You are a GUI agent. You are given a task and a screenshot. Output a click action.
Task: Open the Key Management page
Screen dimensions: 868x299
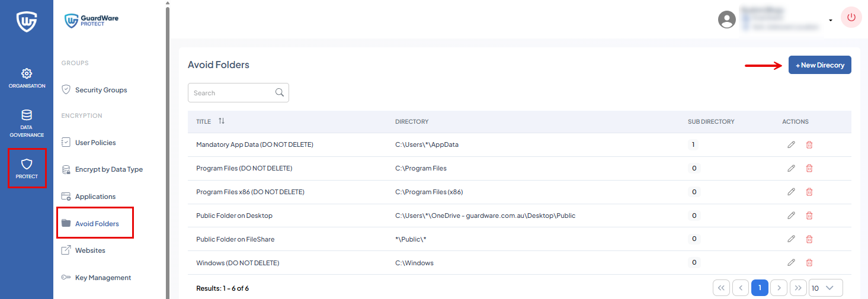96,278
